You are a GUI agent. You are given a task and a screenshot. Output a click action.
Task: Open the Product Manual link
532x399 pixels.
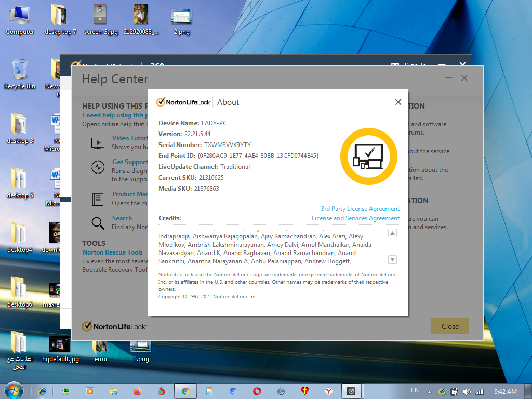click(130, 194)
